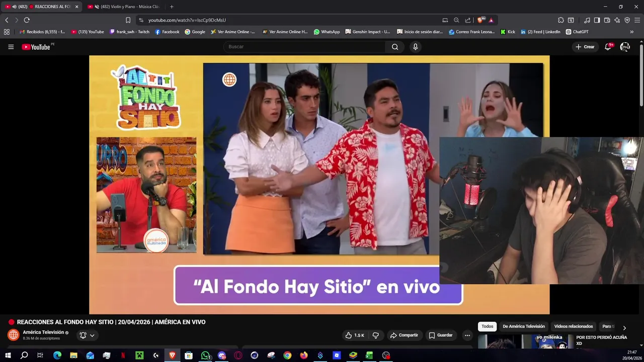Open a new browser tab

(172, 7)
